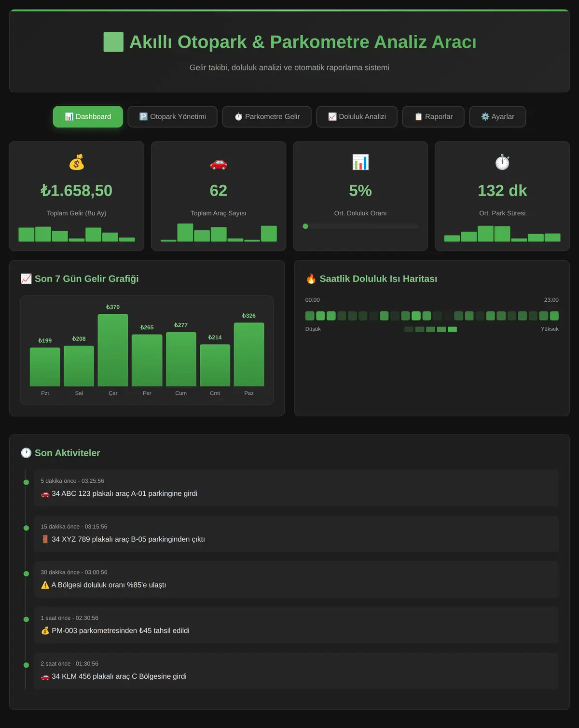Go to the Parkometre Gelir tab

click(x=267, y=117)
